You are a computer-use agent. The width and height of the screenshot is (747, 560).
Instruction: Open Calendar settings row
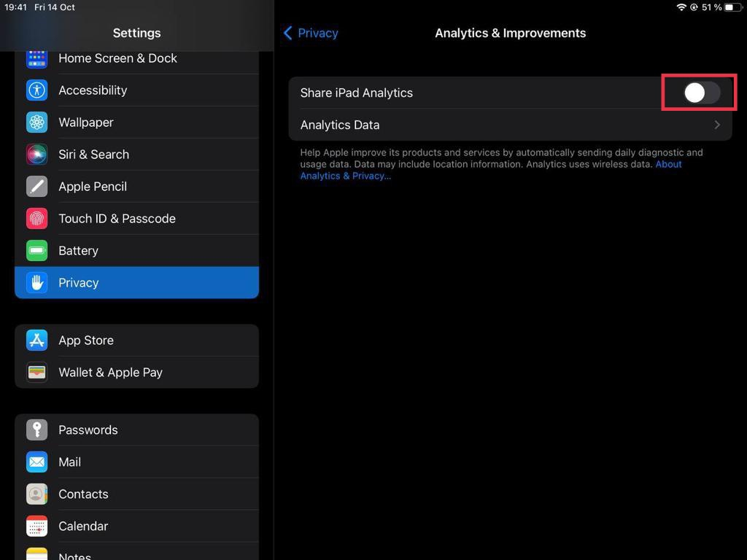(136, 526)
